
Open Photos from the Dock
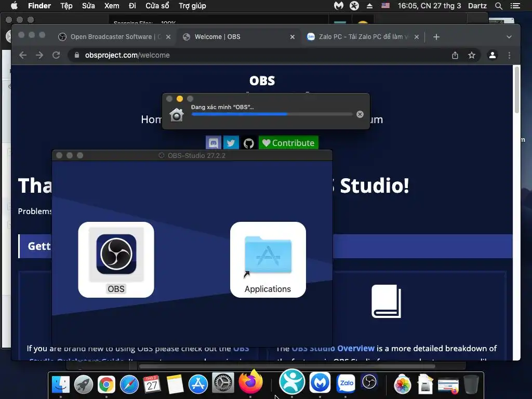point(403,384)
